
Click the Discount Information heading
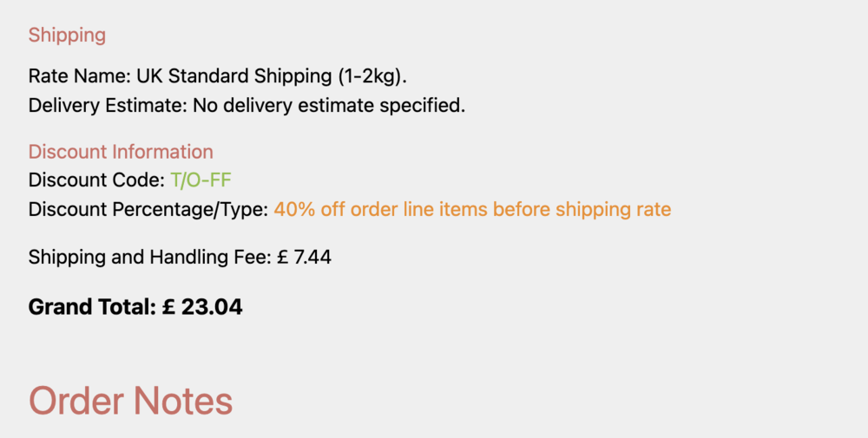point(121,152)
